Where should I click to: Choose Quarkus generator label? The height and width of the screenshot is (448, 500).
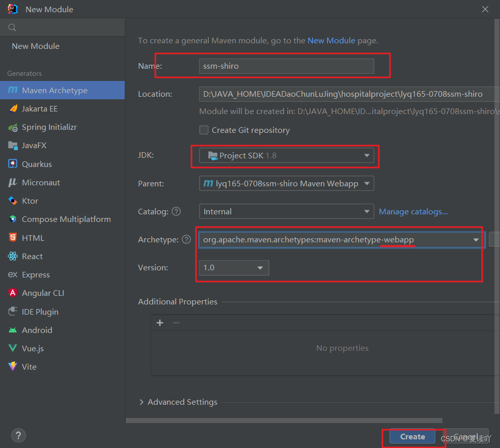(x=37, y=164)
